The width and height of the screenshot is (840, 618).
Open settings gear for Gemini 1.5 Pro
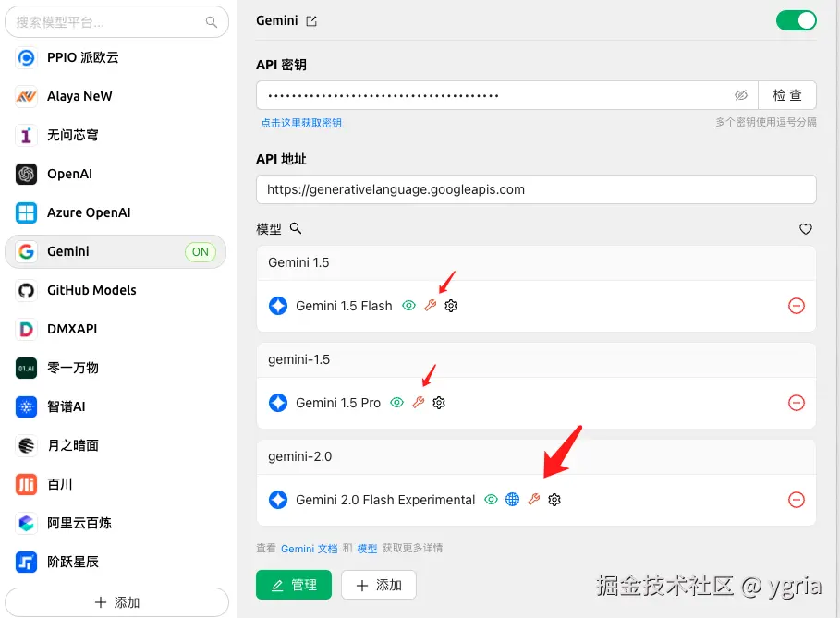click(x=439, y=403)
